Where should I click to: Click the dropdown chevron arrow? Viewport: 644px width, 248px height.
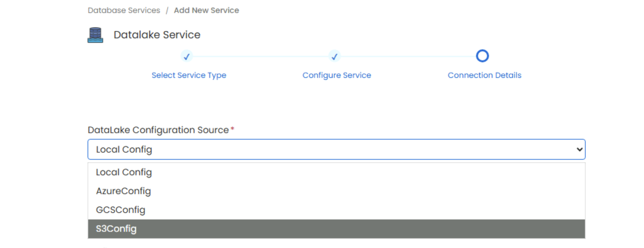(579, 149)
